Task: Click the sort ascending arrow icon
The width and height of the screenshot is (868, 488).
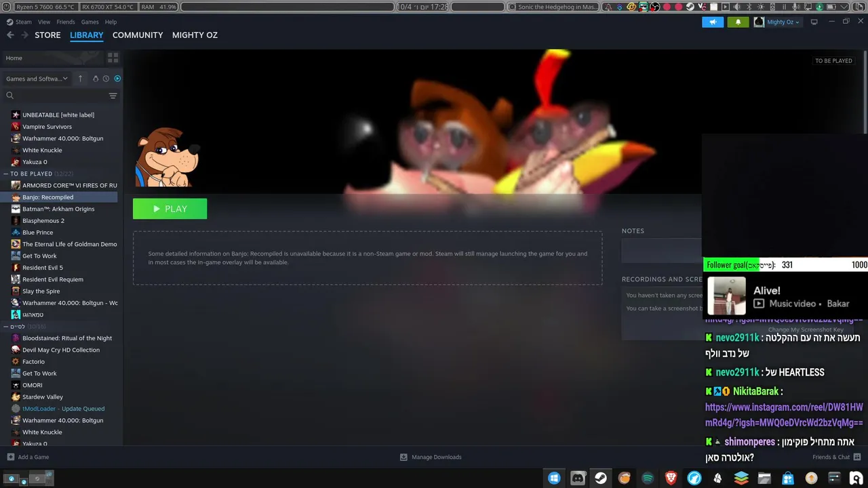Action: (x=80, y=79)
